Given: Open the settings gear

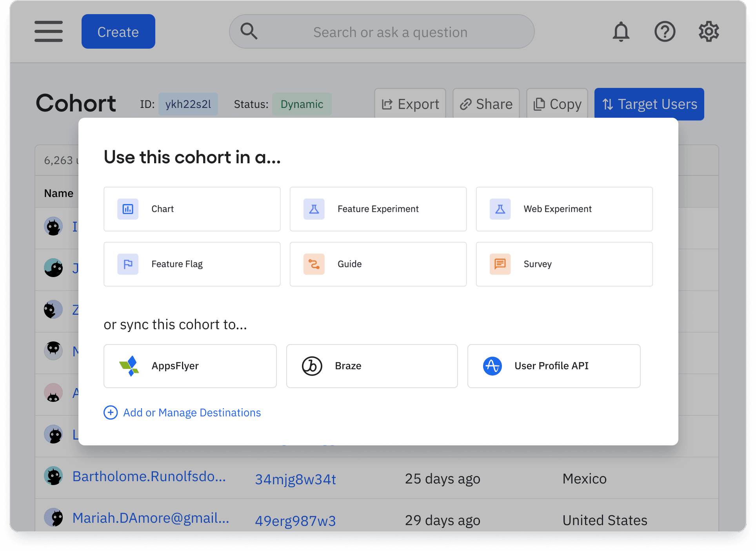Looking at the screenshot, I should (x=709, y=31).
